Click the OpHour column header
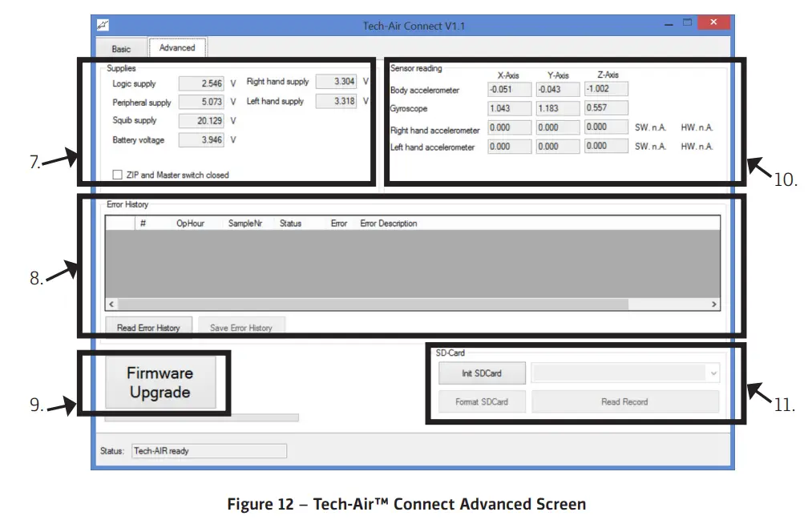This screenshot has height=520, width=812. [190, 224]
